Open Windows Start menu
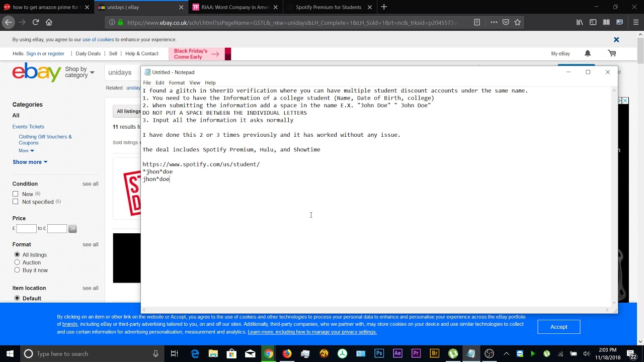The image size is (644, 362). click(10, 353)
